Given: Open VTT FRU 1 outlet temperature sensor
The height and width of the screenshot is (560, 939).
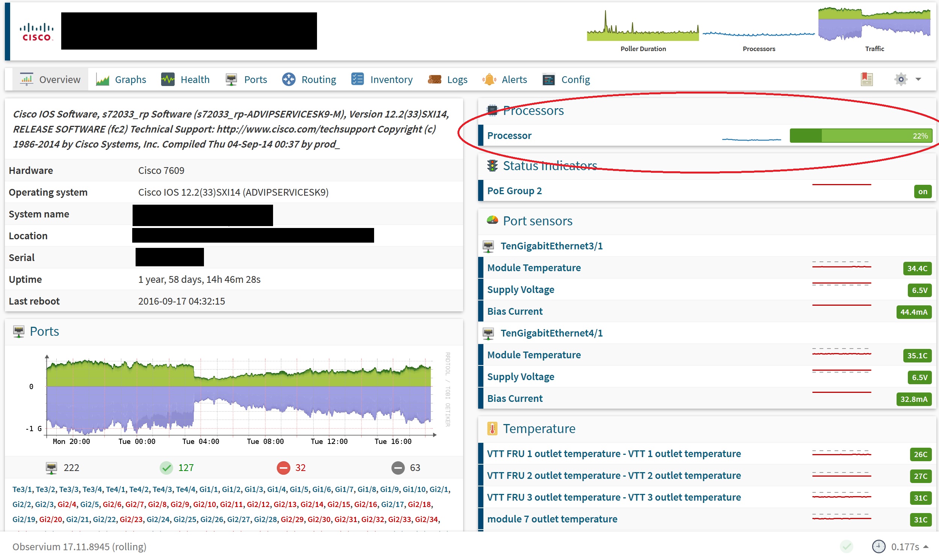Looking at the screenshot, I should (x=613, y=454).
